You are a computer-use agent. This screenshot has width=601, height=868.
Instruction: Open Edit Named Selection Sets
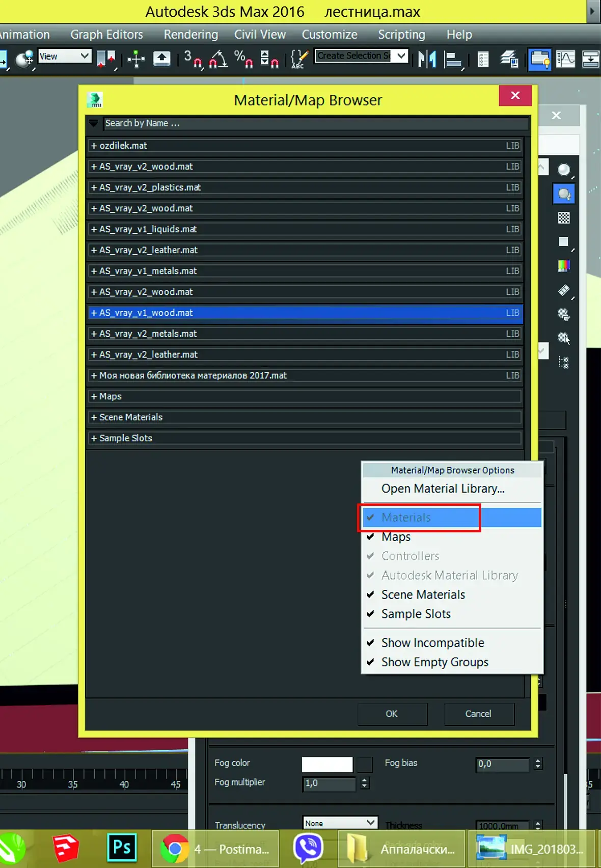coord(299,59)
